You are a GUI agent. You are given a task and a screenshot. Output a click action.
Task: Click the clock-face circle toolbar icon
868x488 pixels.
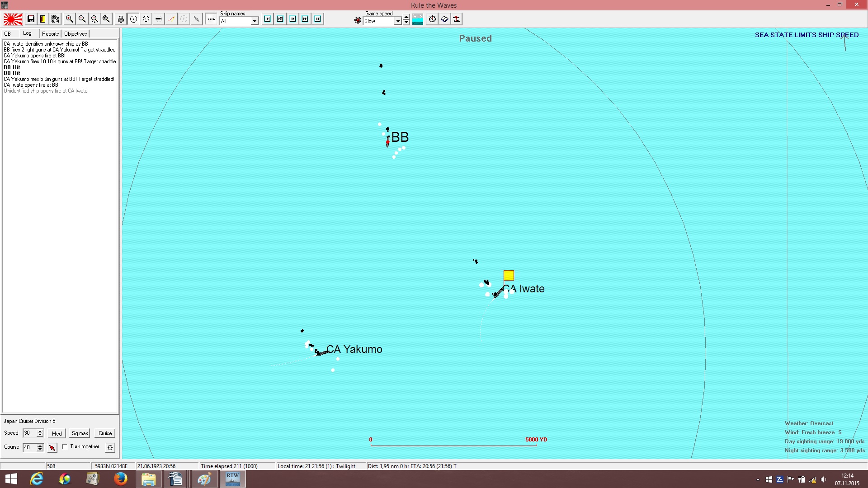pos(146,19)
